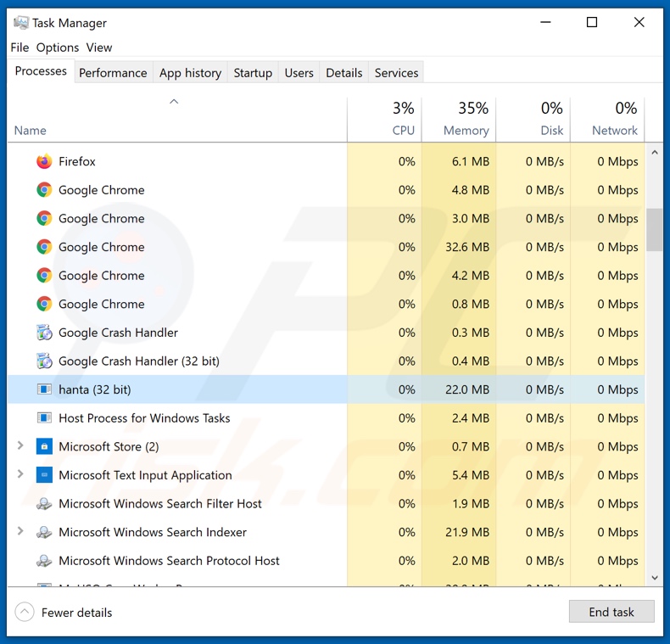Click the Task Manager title bar icon

(x=21, y=23)
